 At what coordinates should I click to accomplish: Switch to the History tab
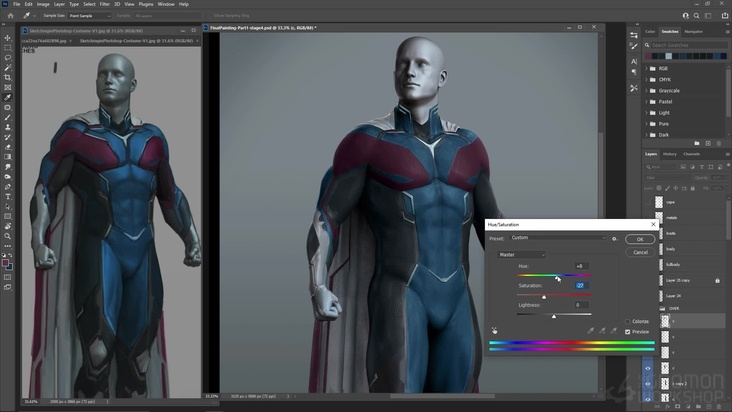669,154
